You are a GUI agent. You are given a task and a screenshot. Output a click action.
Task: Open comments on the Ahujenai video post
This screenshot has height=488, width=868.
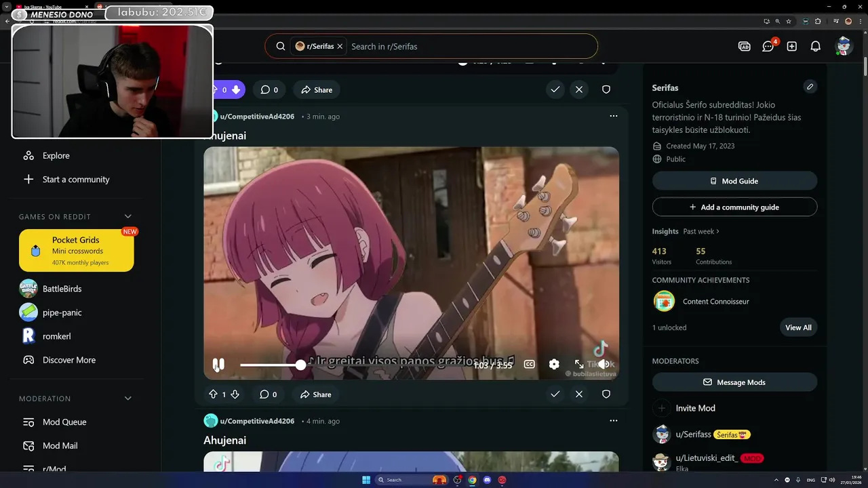(269, 394)
